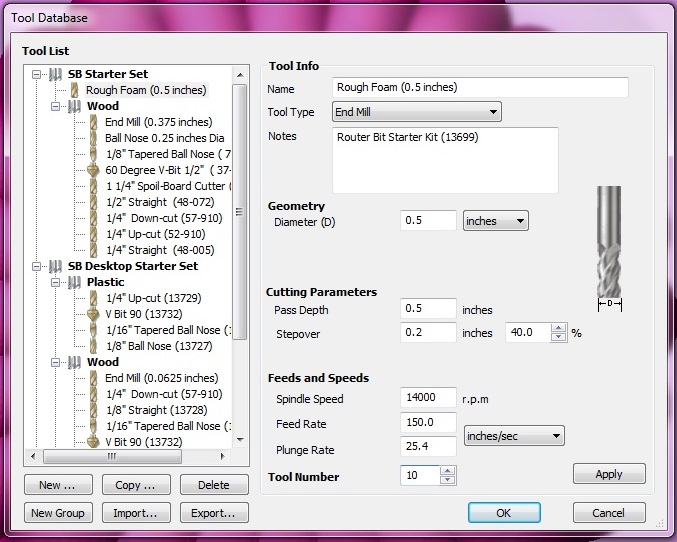This screenshot has width=677, height=542.
Task: Click the Spindle Speed field
Action: (x=428, y=397)
